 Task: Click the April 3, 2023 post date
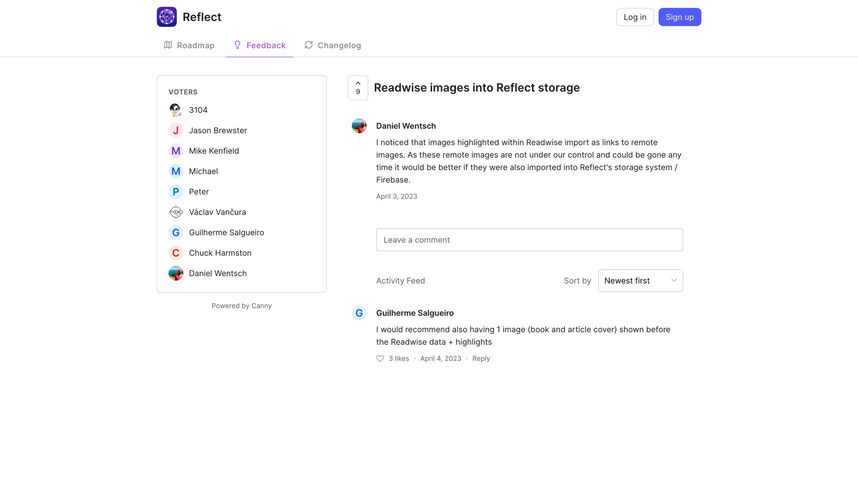point(396,196)
